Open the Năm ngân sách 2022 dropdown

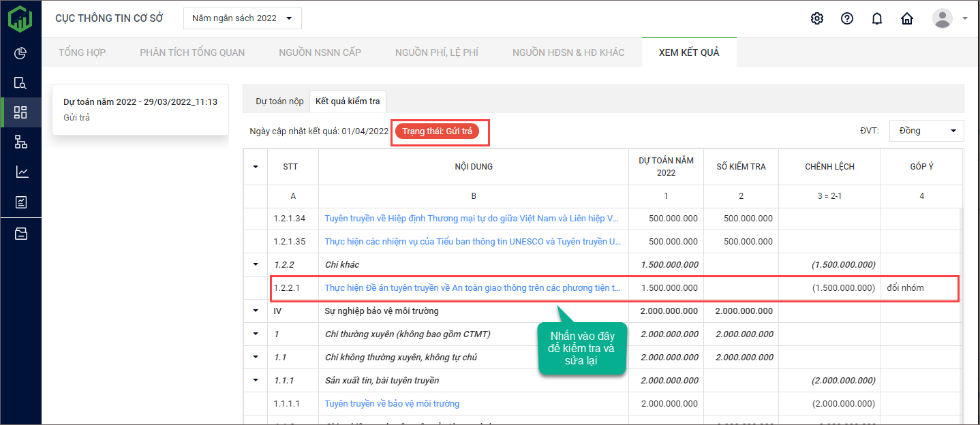click(x=242, y=18)
